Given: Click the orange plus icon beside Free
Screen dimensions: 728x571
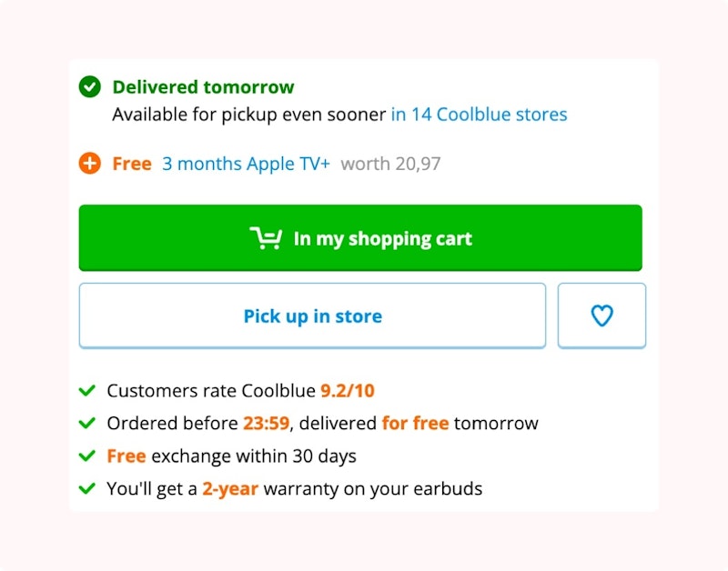Looking at the screenshot, I should click(x=89, y=165).
